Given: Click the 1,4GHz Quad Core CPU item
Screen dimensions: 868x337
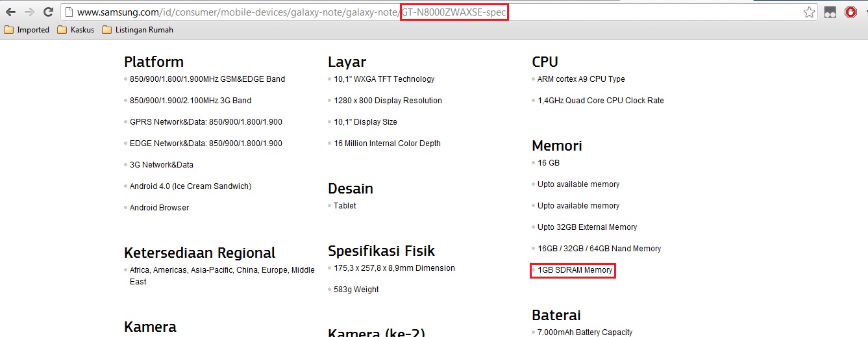Looking at the screenshot, I should pyautogui.click(x=600, y=101).
